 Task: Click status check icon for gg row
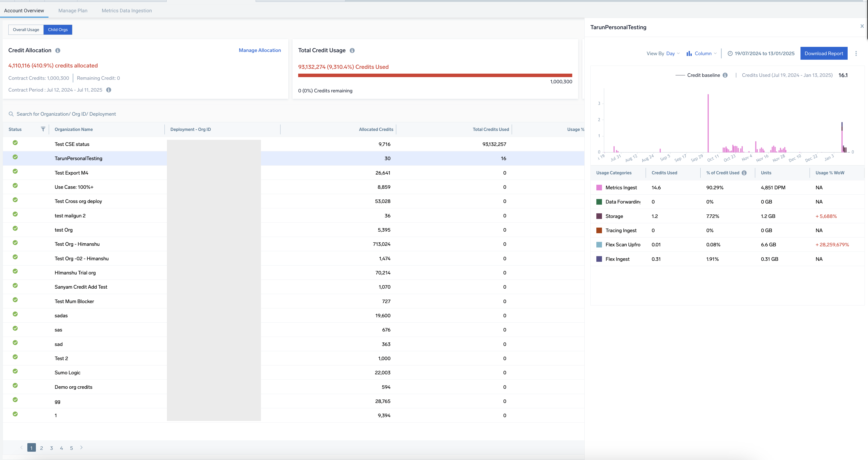[15, 400]
